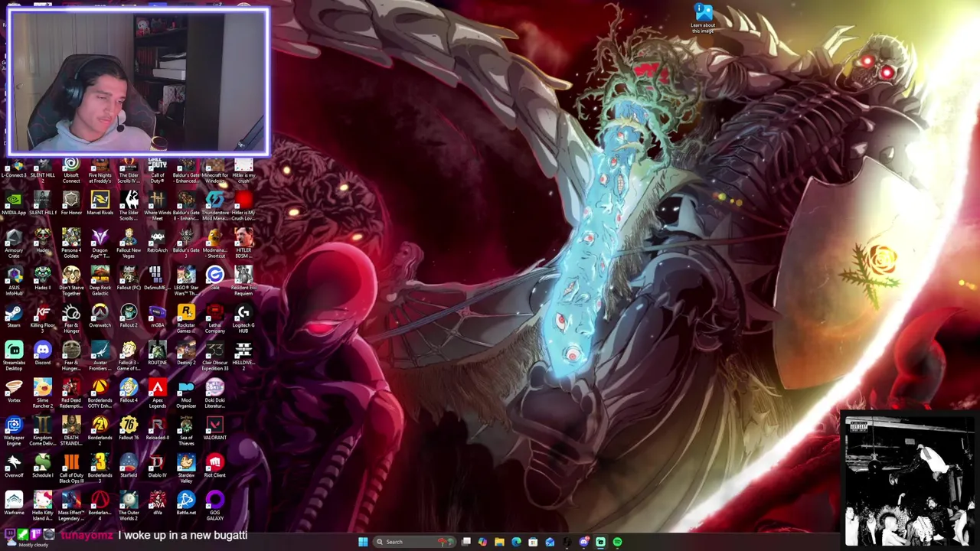This screenshot has width=980, height=551.
Task: Open the Starfield desktop shortcut
Action: (129, 467)
